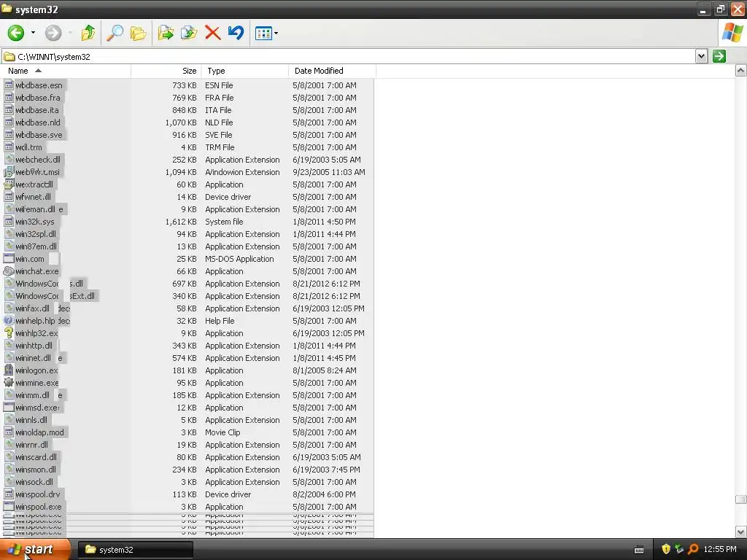Select the winlogon application icon
Screen dimensions: 747x560
pyautogui.click(x=8, y=370)
